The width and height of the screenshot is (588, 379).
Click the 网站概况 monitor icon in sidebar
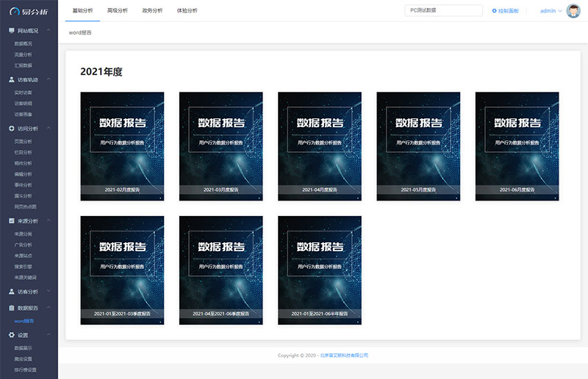11,31
